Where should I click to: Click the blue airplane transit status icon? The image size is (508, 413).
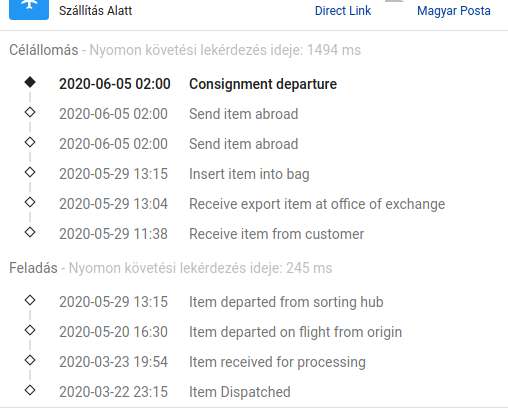click(29, 8)
